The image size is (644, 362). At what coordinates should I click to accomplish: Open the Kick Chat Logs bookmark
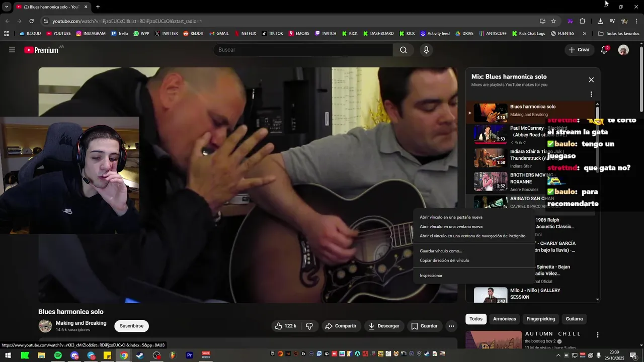[x=528, y=34]
